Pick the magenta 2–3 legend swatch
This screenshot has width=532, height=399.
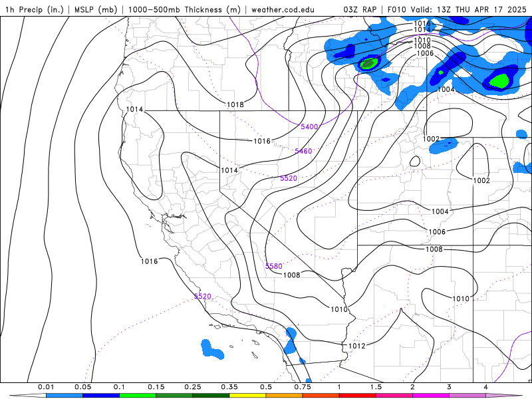coord(431,396)
